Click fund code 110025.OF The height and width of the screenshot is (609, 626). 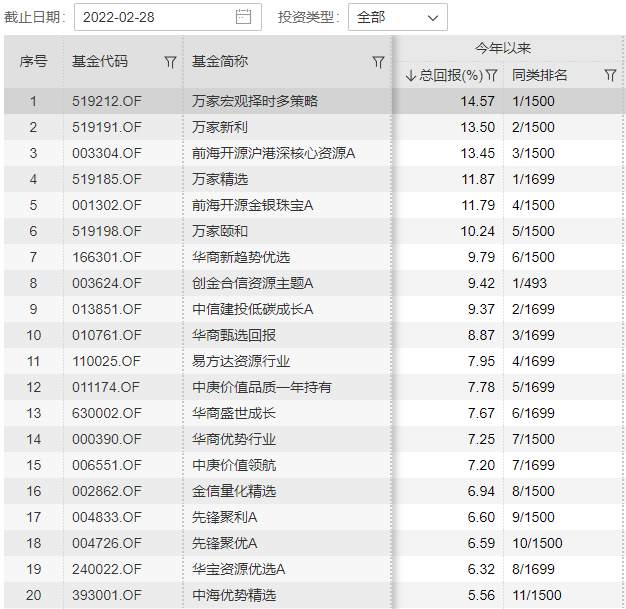tap(107, 361)
